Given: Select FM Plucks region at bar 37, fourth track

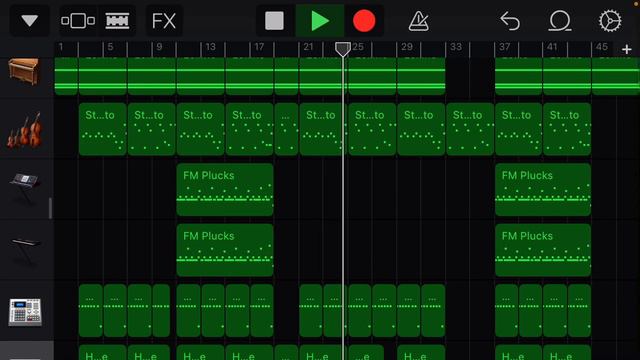Looking at the screenshot, I should click(x=543, y=250).
